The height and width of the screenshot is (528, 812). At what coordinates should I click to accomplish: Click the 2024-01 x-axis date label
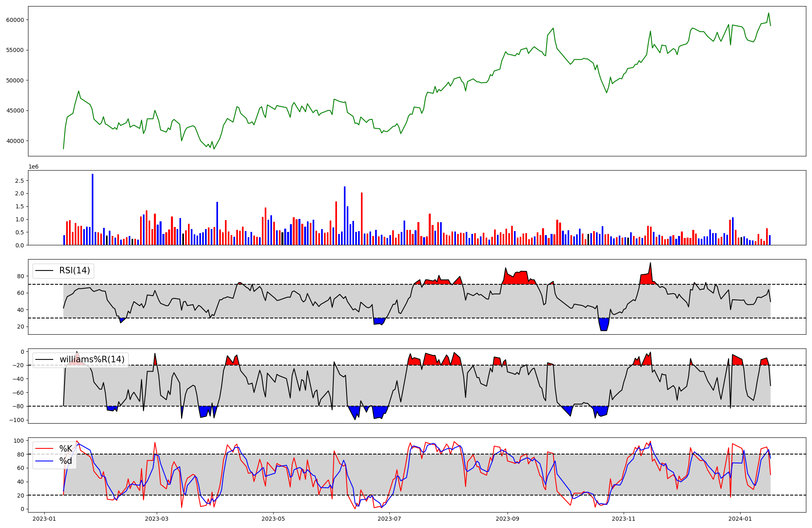point(740,519)
